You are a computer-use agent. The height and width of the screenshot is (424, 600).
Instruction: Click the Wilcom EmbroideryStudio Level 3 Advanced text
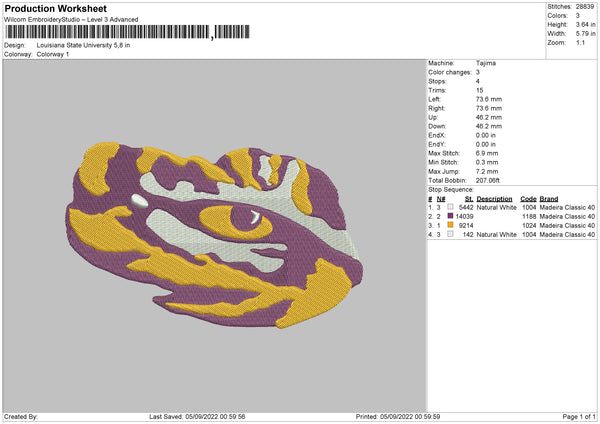pos(71,20)
